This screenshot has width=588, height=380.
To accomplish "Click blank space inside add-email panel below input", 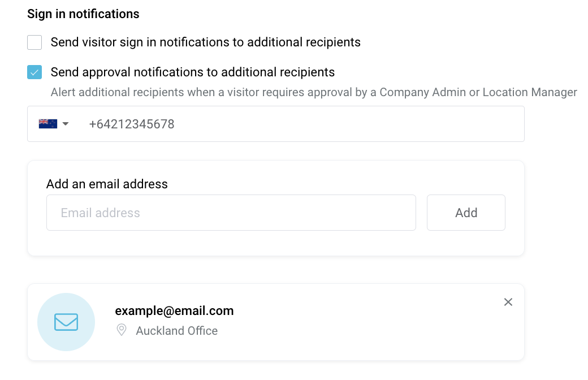I will (276, 243).
